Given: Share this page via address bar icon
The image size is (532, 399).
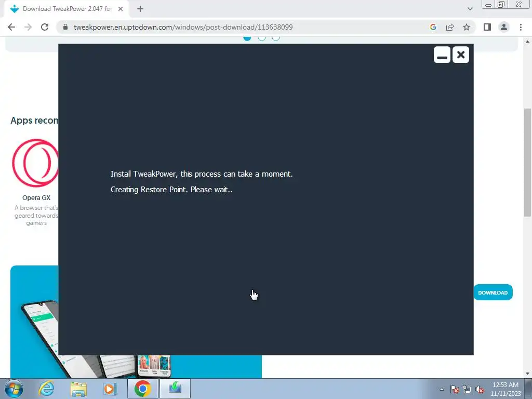Looking at the screenshot, I should click(x=450, y=27).
